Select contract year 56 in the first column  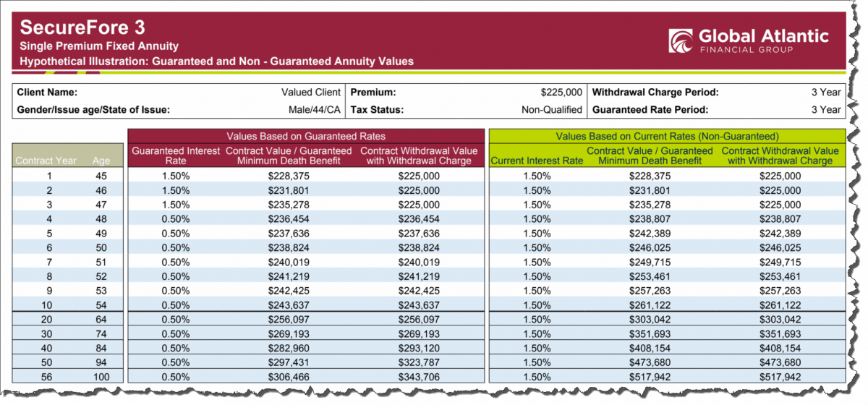tap(47, 377)
